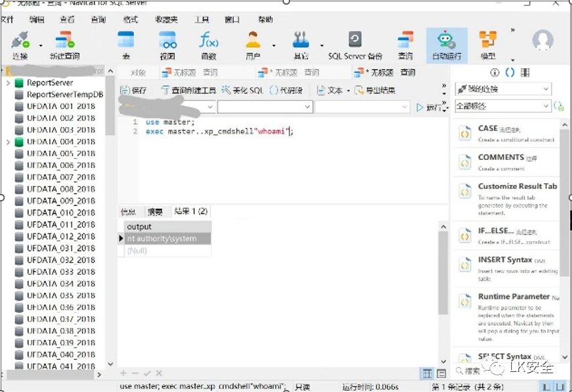Select the IF...ELSE... code snippet
This screenshot has width=572, height=392.
(506, 235)
